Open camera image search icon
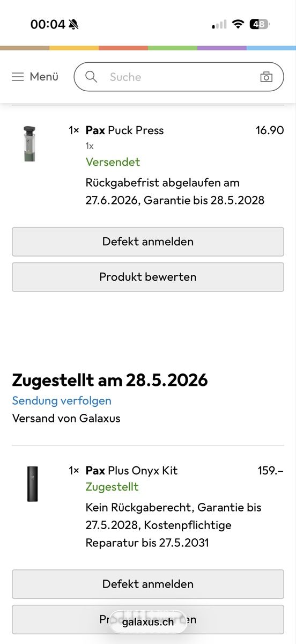 pyautogui.click(x=266, y=77)
